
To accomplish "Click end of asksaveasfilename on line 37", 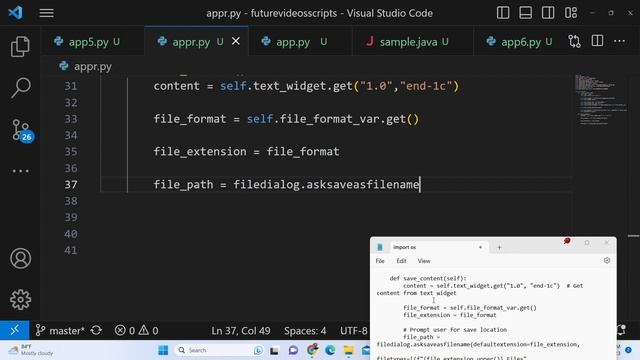I will 420,184.
